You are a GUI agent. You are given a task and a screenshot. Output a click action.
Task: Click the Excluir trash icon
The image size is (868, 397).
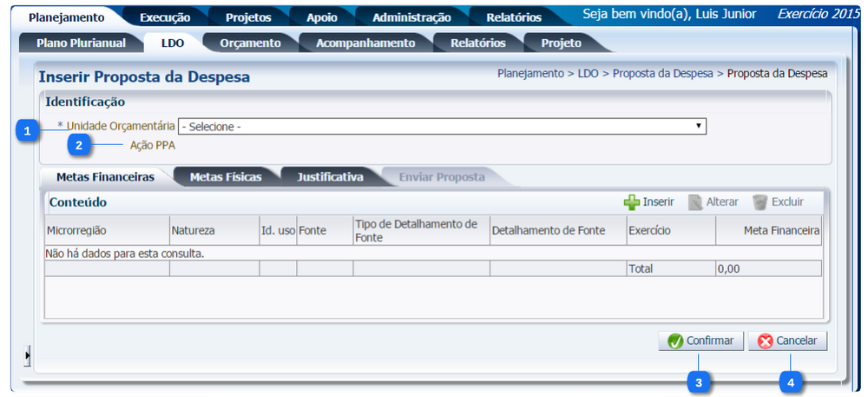click(759, 202)
